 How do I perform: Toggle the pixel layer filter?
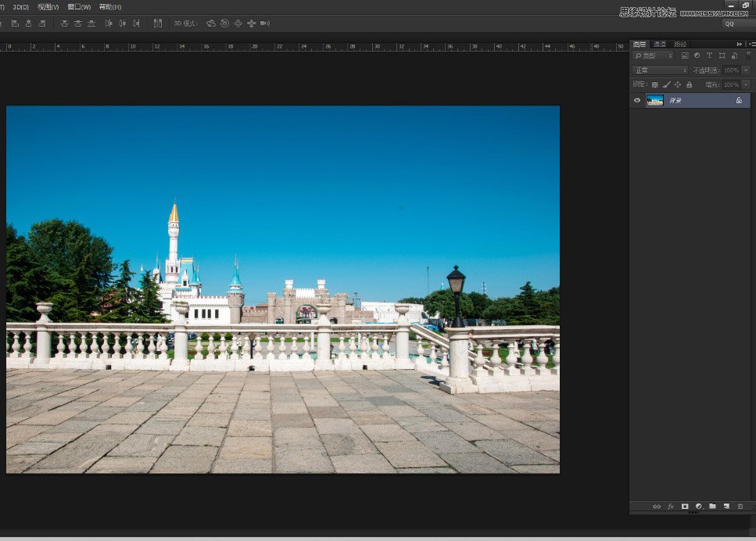[685, 56]
